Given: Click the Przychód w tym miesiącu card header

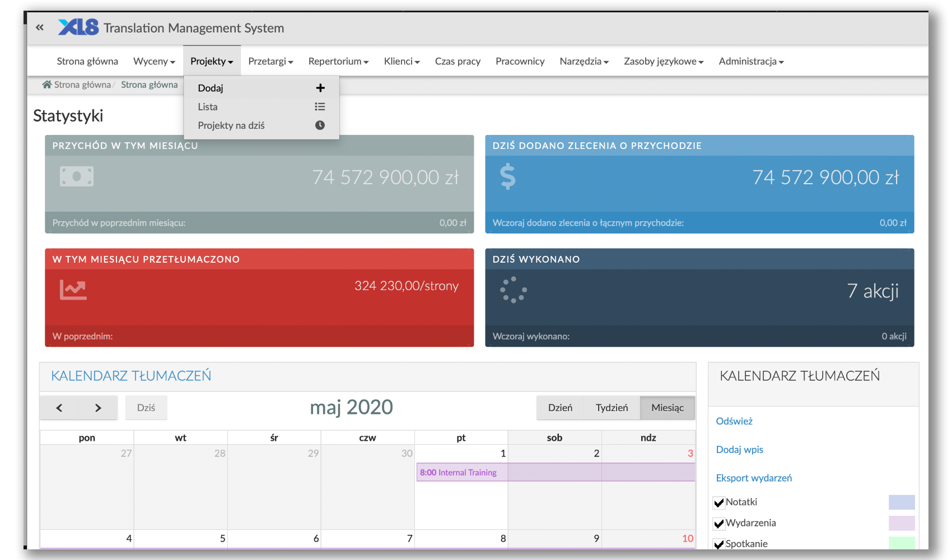Looking at the screenshot, I should point(259,146).
